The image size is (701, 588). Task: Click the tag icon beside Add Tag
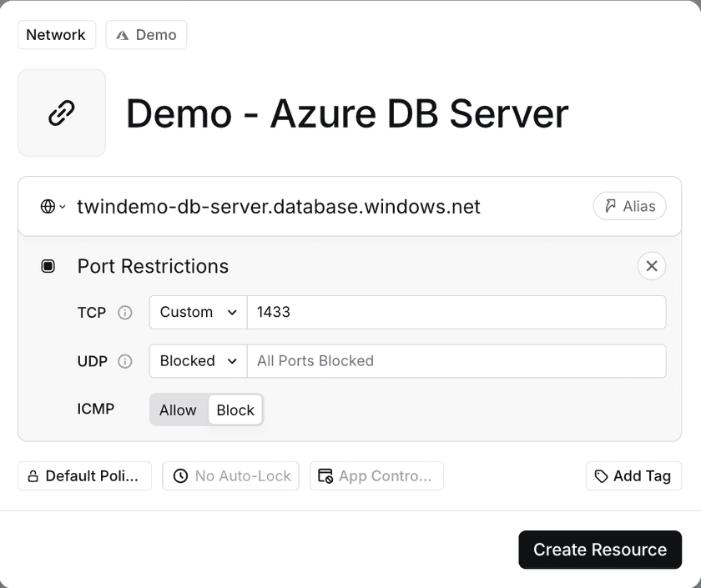pos(603,475)
